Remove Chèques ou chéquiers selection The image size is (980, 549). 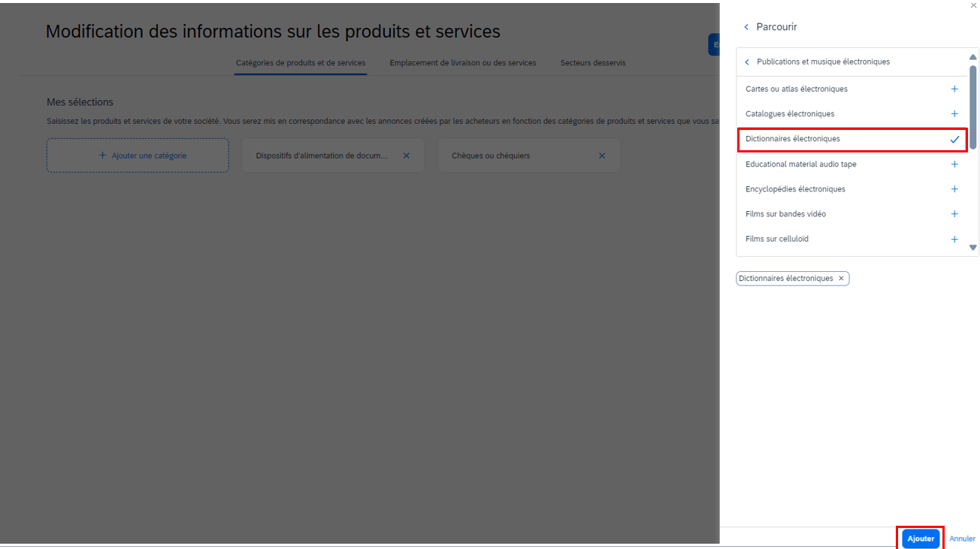pos(602,155)
